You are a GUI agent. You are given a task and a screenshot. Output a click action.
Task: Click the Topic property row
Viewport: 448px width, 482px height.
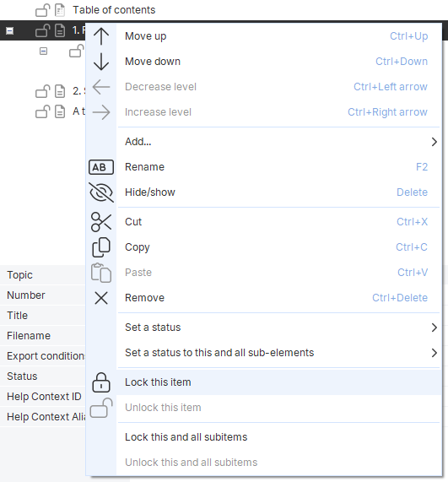pos(43,275)
